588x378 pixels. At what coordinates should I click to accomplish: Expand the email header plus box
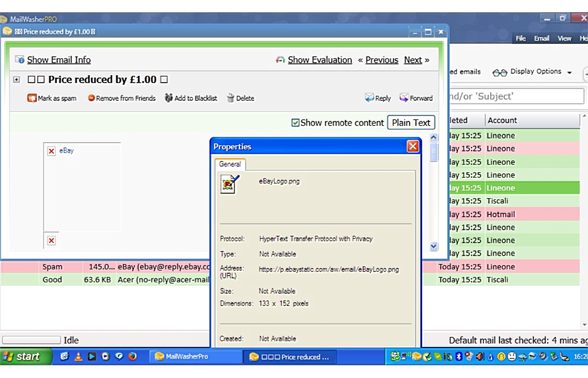click(16, 80)
